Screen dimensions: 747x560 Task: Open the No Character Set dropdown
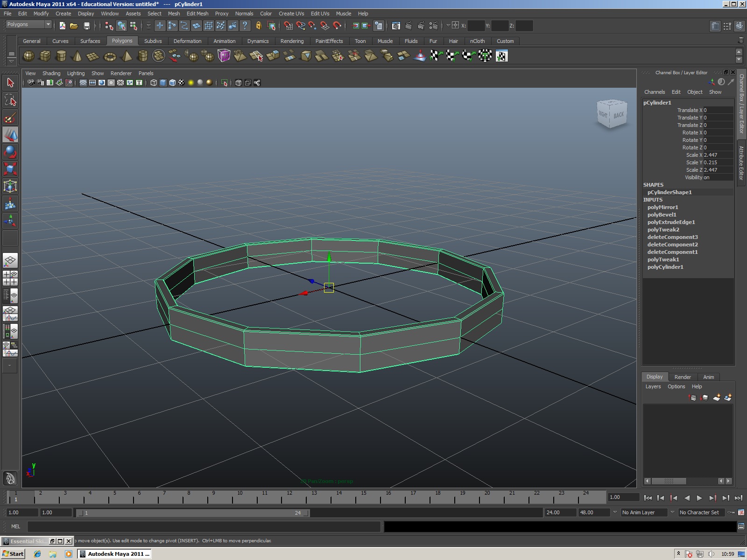[x=701, y=512]
